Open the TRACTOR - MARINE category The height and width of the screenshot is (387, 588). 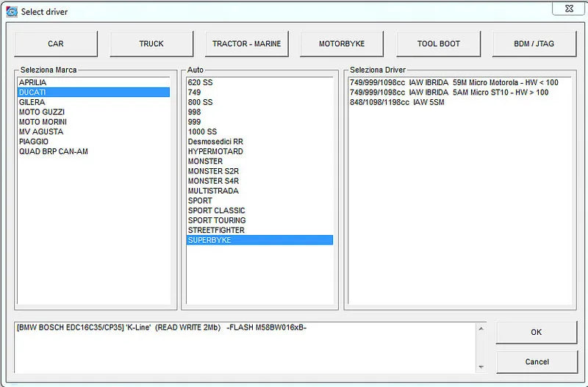point(246,44)
